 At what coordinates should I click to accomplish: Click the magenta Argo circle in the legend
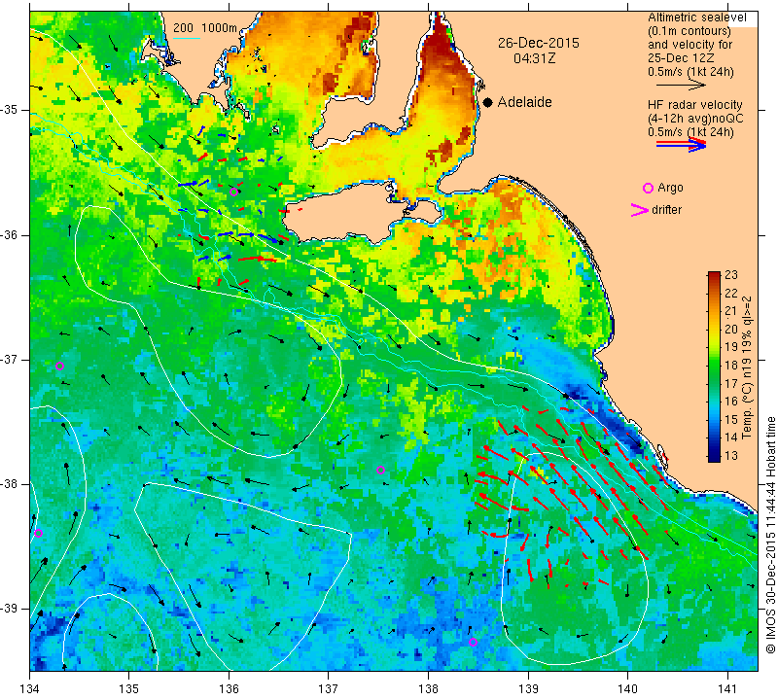[648, 188]
